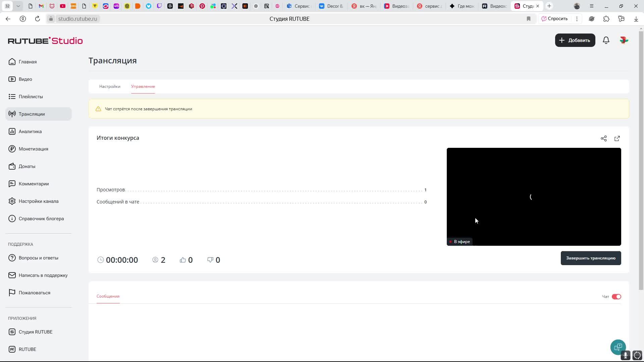Open a new browser tab
This screenshot has height=362, width=644.
click(x=549, y=6)
